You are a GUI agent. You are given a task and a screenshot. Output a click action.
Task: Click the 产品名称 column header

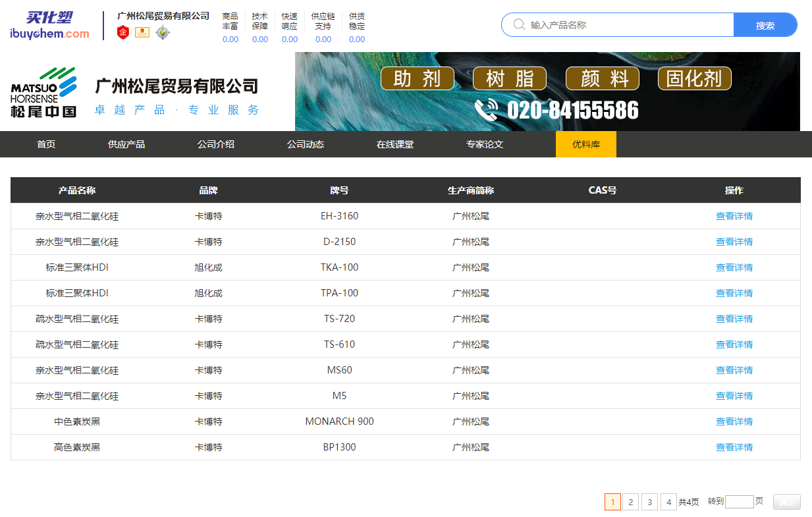[x=77, y=190]
